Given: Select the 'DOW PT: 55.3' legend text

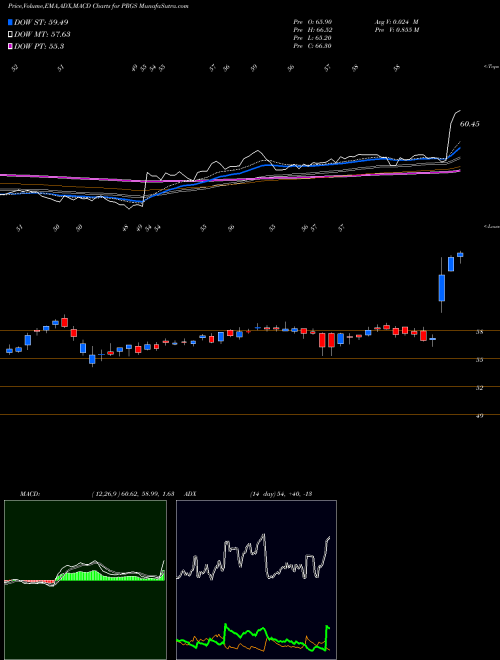Looking at the screenshot, I should [39, 47].
